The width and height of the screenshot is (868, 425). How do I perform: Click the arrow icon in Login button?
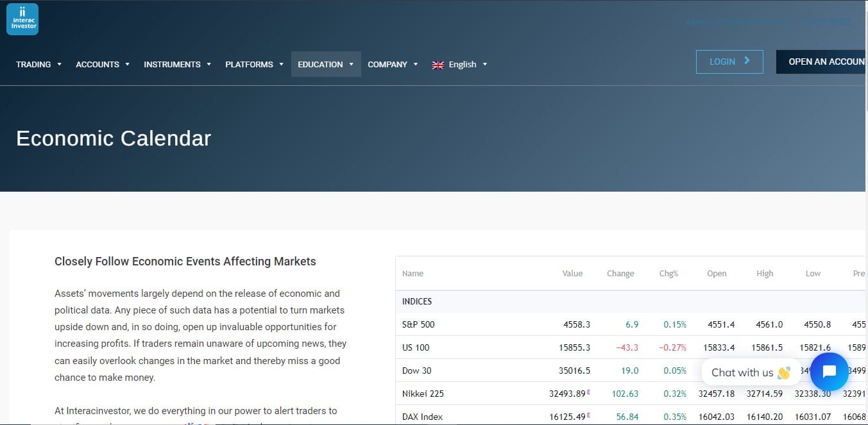click(747, 61)
